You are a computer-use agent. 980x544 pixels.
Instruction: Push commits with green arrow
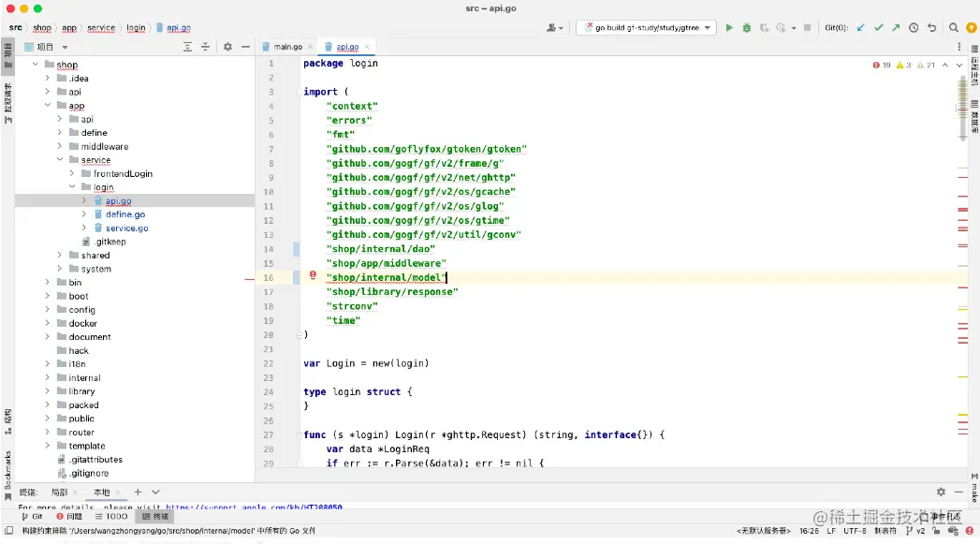[896, 27]
